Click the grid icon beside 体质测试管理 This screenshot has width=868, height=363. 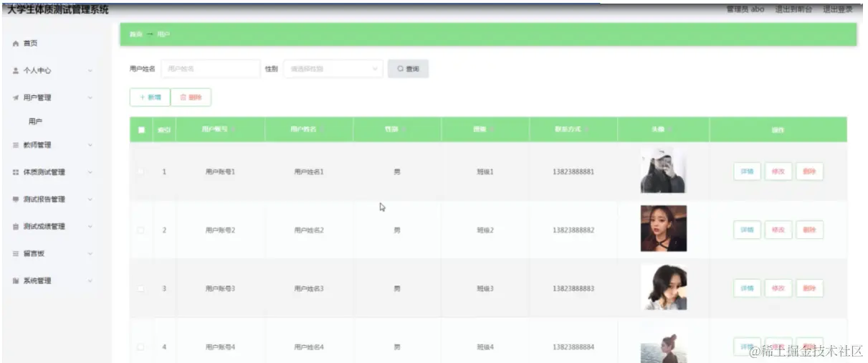(16, 172)
